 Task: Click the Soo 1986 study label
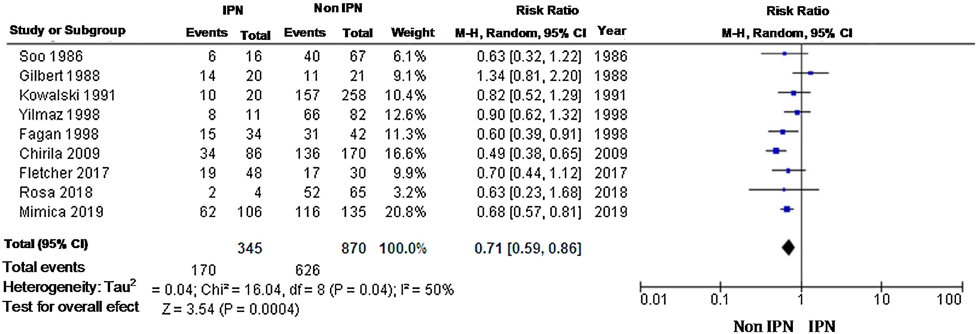pyautogui.click(x=51, y=56)
